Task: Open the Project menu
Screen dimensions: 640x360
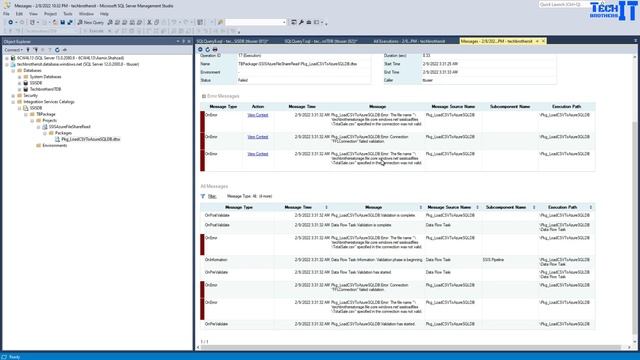Action: 51,14
